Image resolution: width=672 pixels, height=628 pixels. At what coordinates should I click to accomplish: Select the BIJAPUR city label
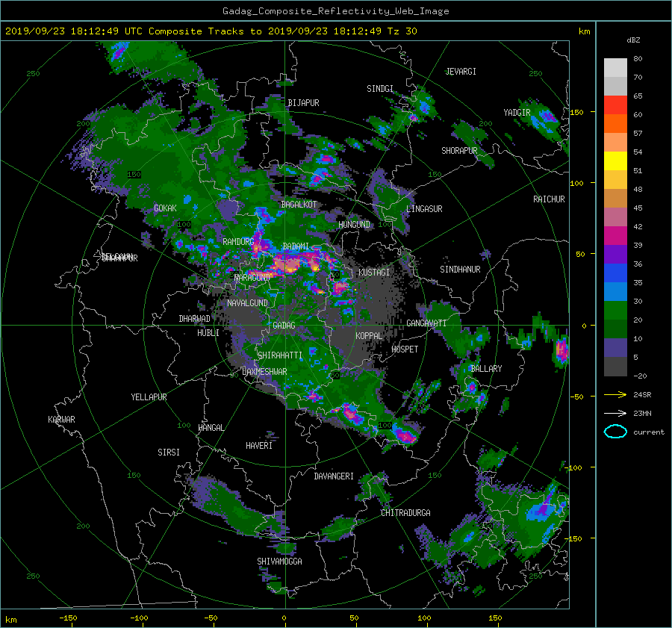303,103
